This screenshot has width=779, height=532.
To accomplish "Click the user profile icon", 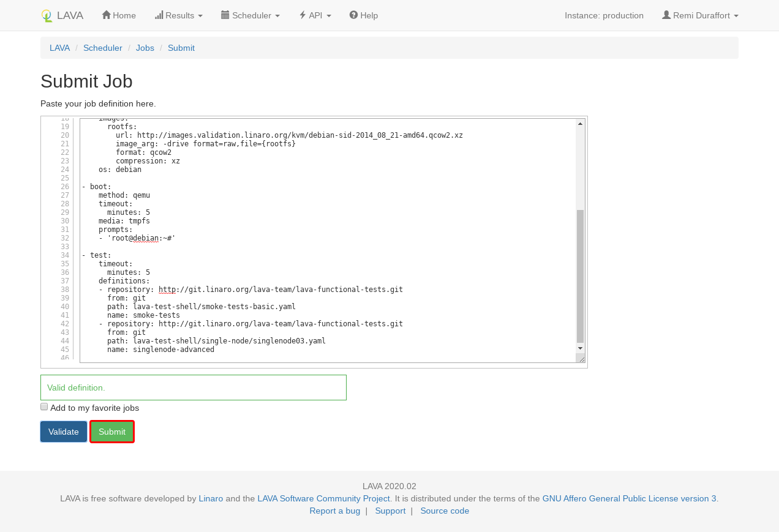I will (666, 15).
